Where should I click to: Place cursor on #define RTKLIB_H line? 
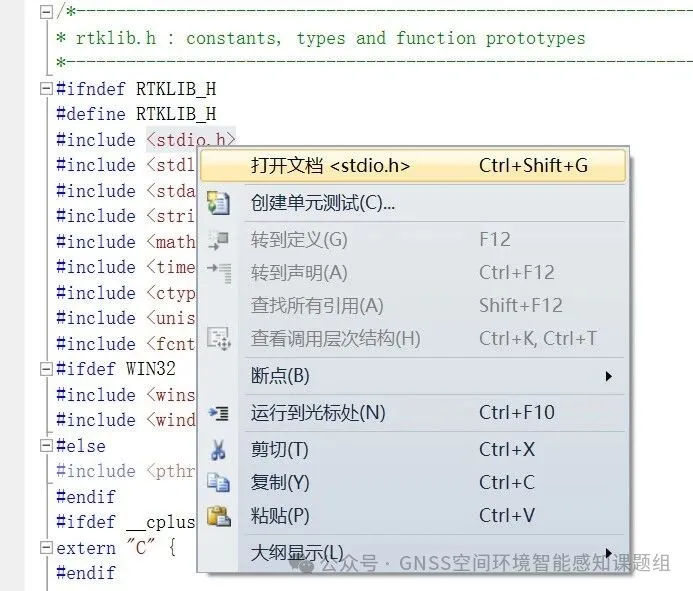pyautogui.click(x=136, y=114)
